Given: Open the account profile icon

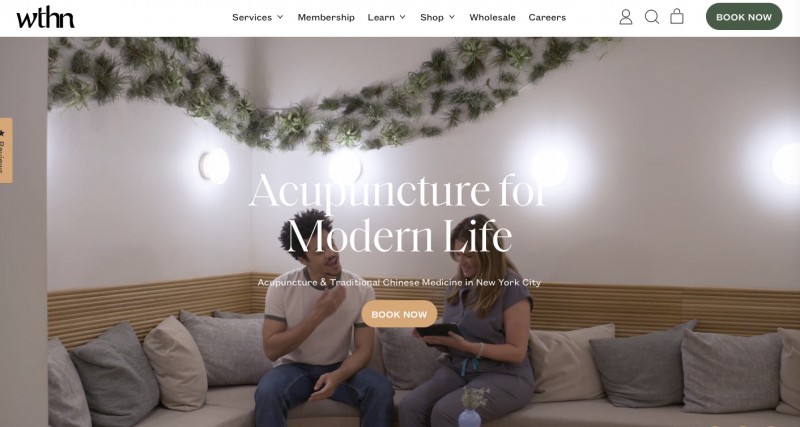Looking at the screenshot, I should tap(626, 17).
